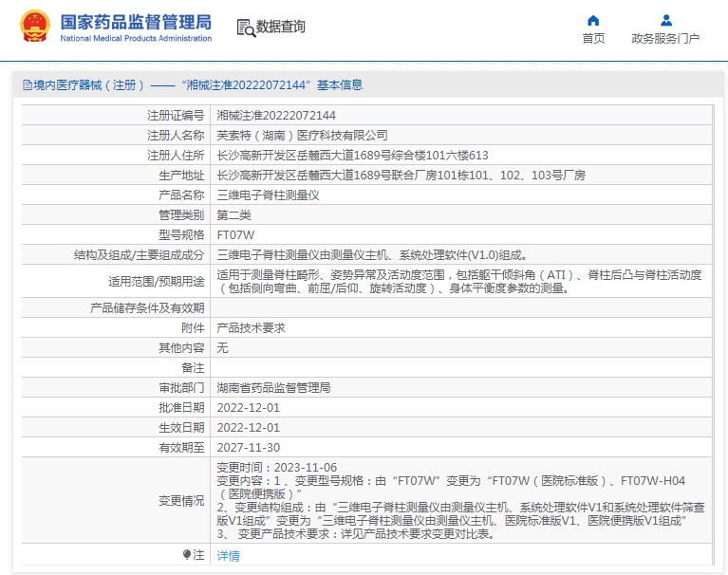Image resolution: width=728 pixels, height=575 pixels.
Task: Click the 适用范围/预期用途 description text
Action: point(459,281)
